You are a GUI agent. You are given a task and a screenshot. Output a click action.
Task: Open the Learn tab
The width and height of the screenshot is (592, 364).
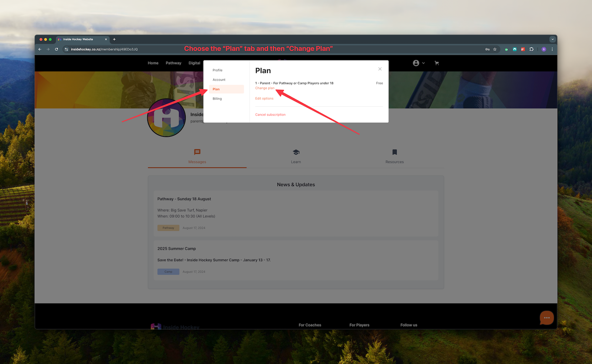(296, 157)
